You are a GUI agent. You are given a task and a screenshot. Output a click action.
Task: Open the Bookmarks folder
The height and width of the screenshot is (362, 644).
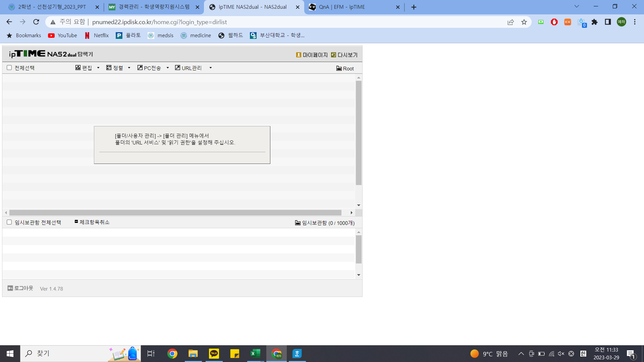click(x=23, y=36)
